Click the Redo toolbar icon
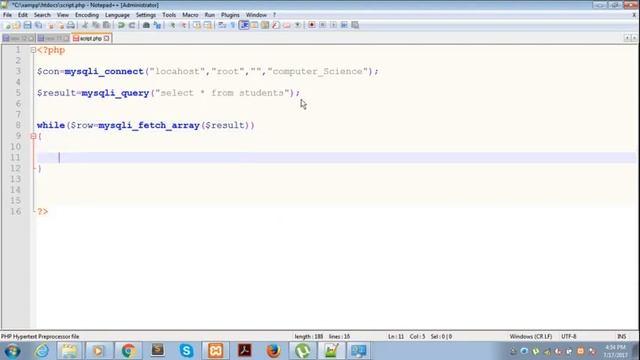The height and width of the screenshot is (360, 640). coord(132,25)
